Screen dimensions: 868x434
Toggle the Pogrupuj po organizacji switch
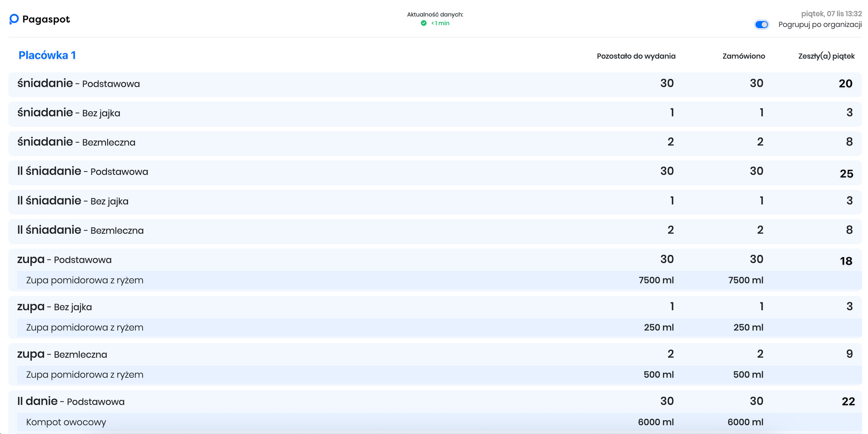761,25
